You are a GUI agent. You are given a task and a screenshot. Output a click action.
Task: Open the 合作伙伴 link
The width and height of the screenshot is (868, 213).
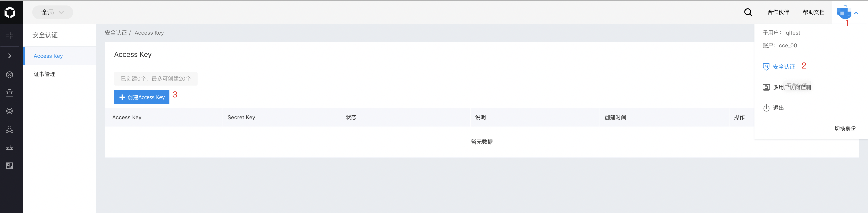click(778, 12)
